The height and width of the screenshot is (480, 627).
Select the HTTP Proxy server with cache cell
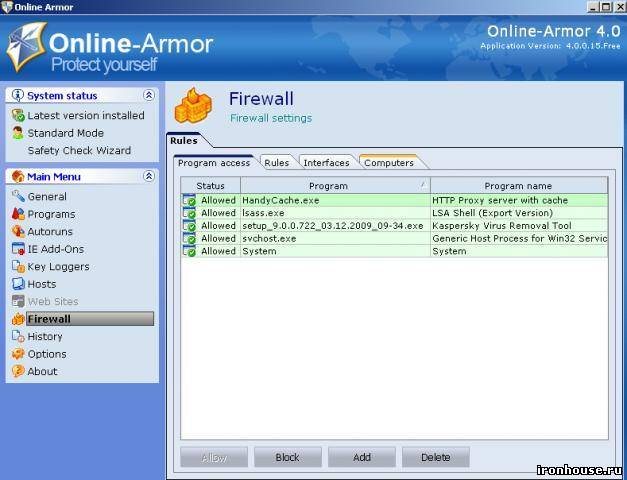pos(519,200)
